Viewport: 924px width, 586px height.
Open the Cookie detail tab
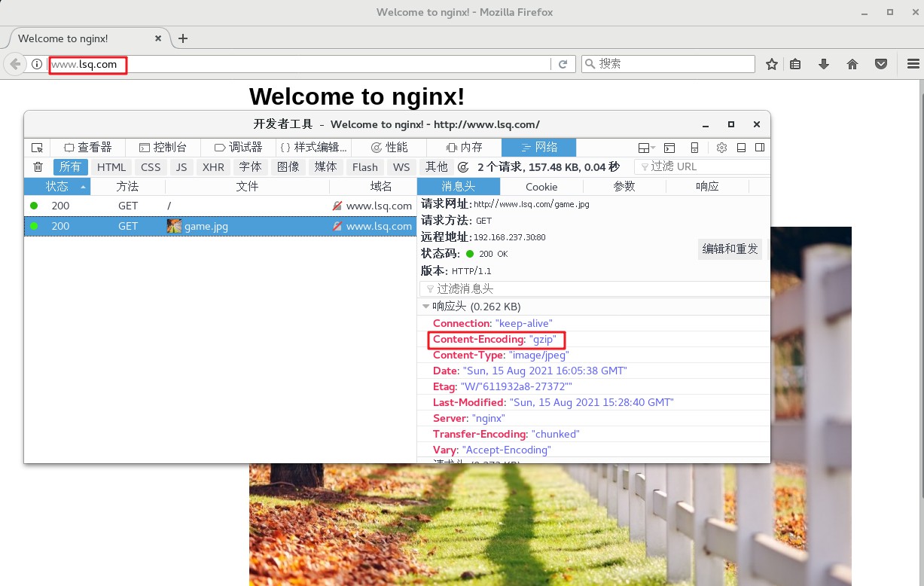point(541,187)
